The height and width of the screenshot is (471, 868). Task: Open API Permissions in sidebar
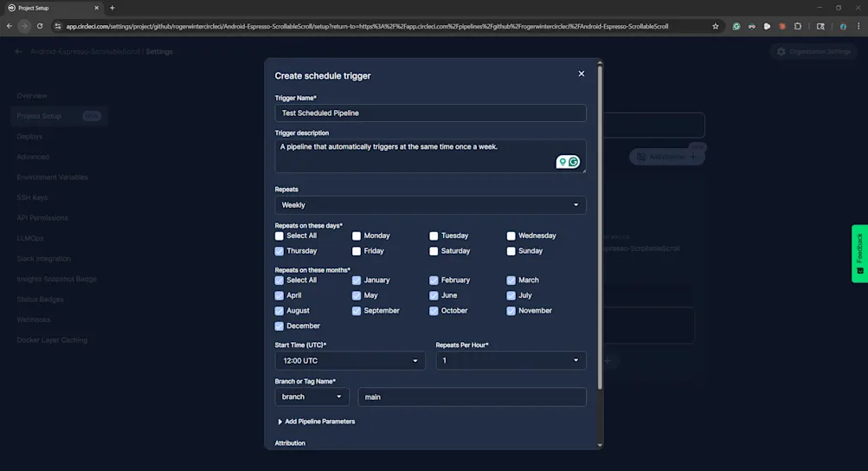click(42, 218)
